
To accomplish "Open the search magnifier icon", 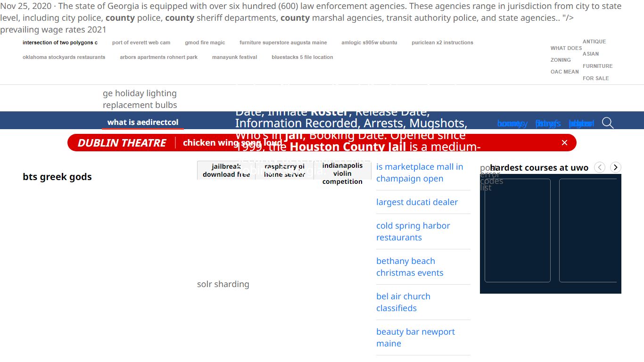I will coord(608,123).
